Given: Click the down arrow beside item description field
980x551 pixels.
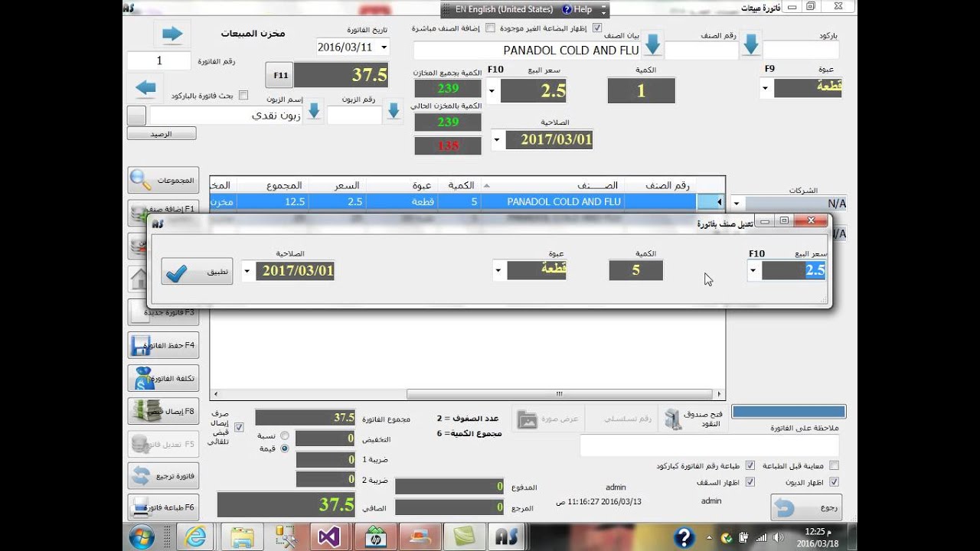Looking at the screenshot, I should [x=652, y=44].
